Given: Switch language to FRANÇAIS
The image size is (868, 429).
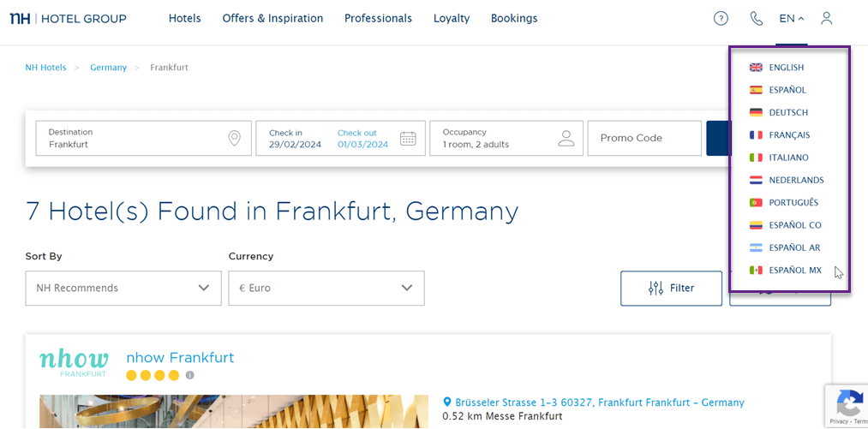Looking at the screenshot, I should pos(789,135).
